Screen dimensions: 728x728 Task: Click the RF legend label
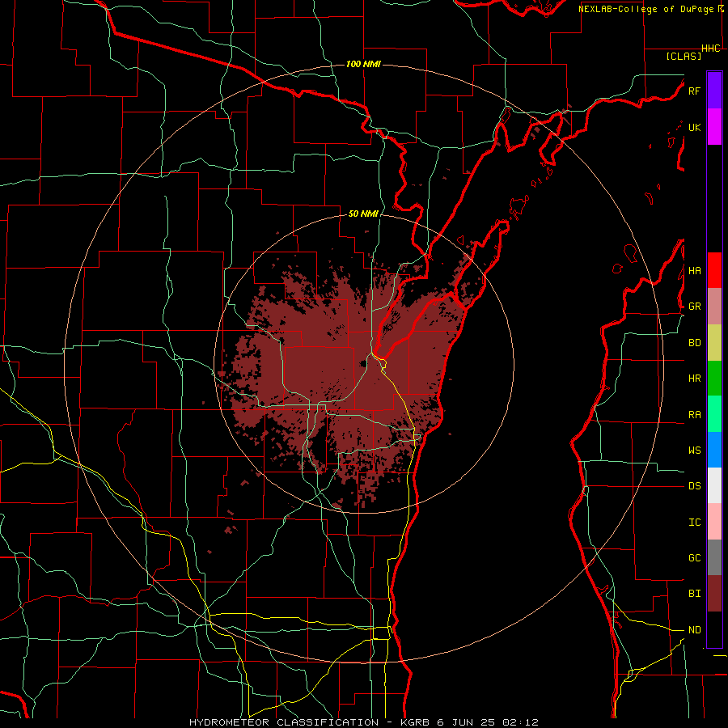694,91
